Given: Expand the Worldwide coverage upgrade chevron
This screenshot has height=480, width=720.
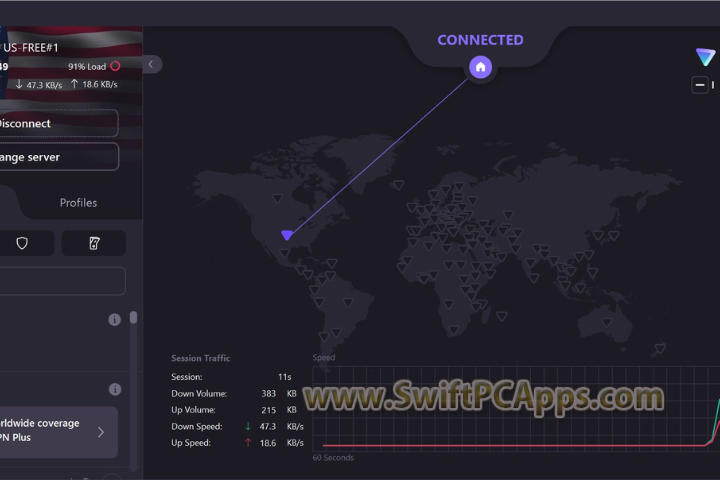Looking at the screenshot, I should coord(101,432).
